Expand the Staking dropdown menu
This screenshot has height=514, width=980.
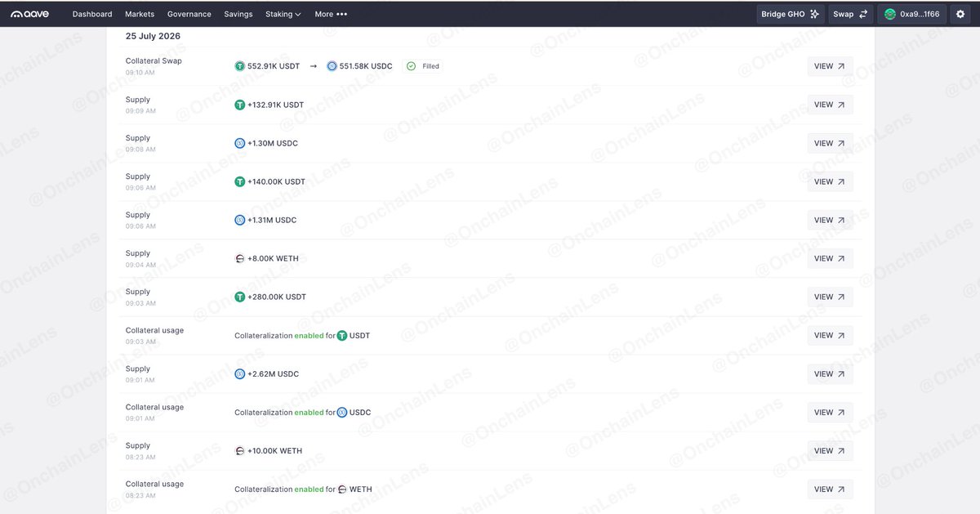(x=283, y=14)
